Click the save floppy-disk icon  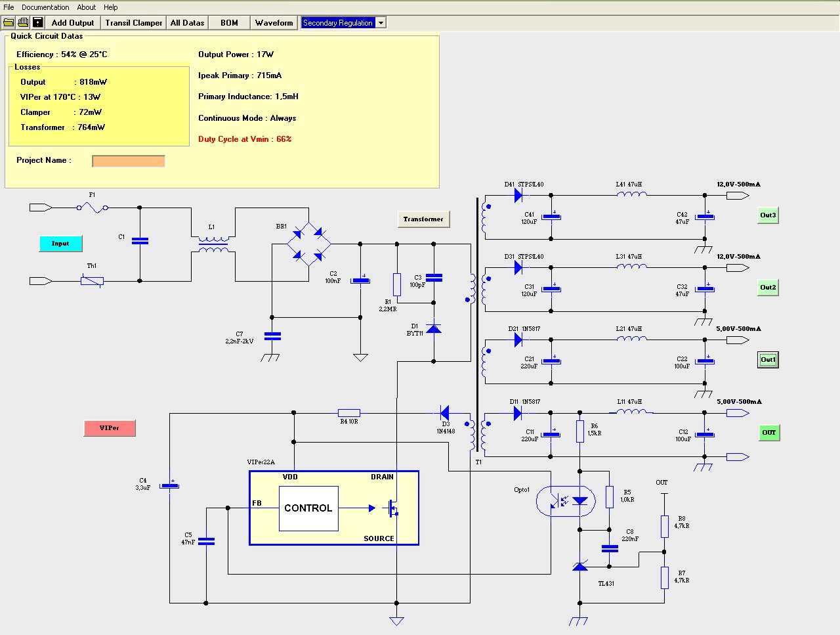(38, 22)
